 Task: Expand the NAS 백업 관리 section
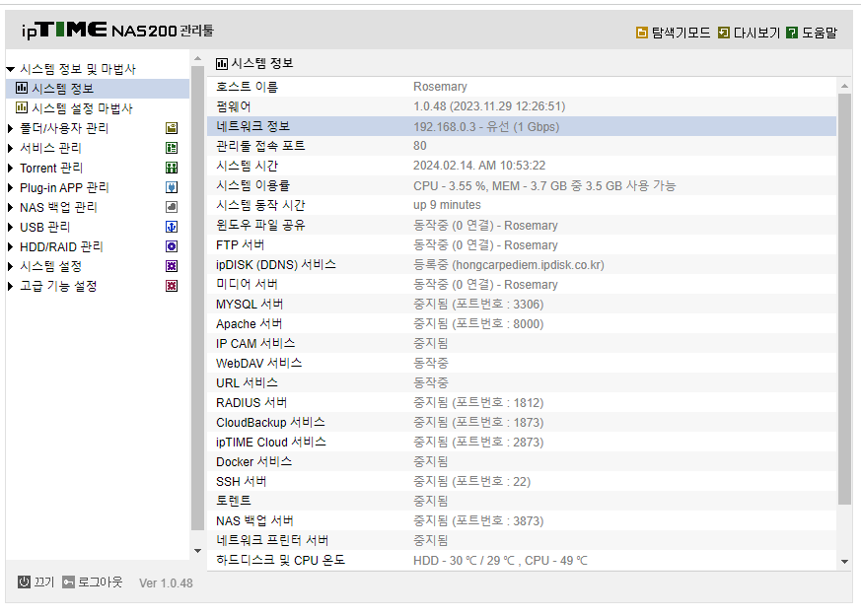coord(10,207)
